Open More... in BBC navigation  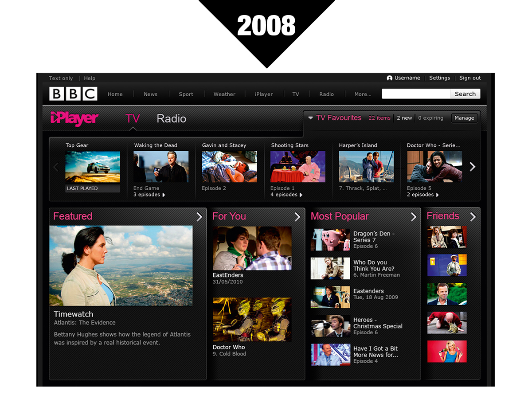(x=363, y=94)
